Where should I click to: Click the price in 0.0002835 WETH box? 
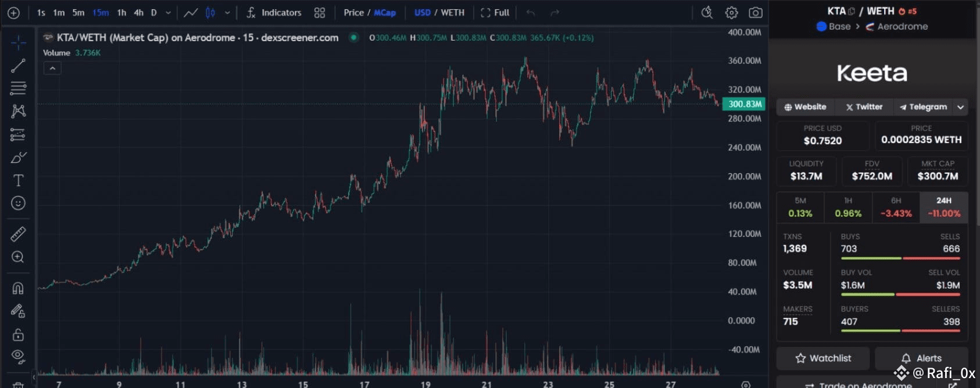pyautogui.click(x=921, y=135)
